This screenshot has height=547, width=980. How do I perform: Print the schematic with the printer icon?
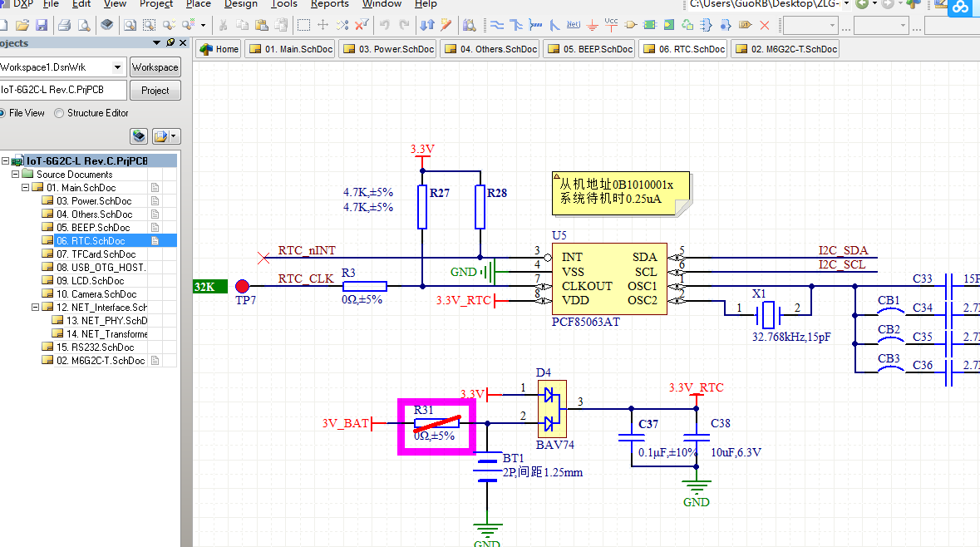coord(64,25)
